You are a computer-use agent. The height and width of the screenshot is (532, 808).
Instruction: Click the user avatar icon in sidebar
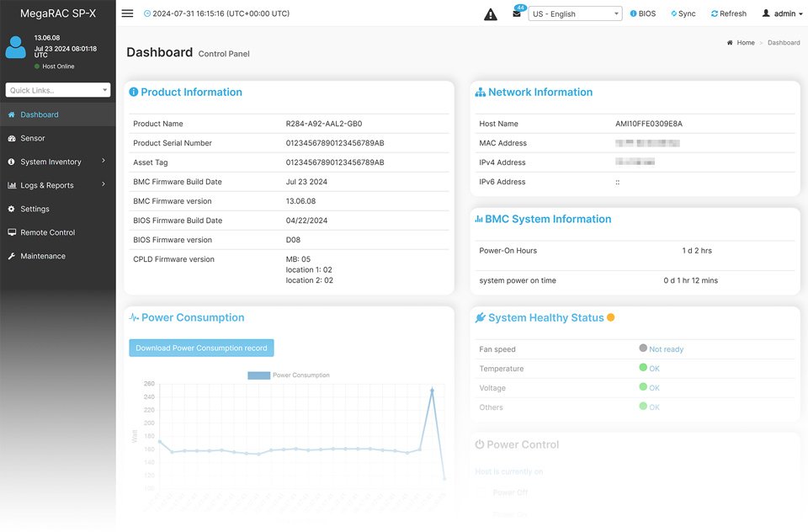[x=16, y=48]
